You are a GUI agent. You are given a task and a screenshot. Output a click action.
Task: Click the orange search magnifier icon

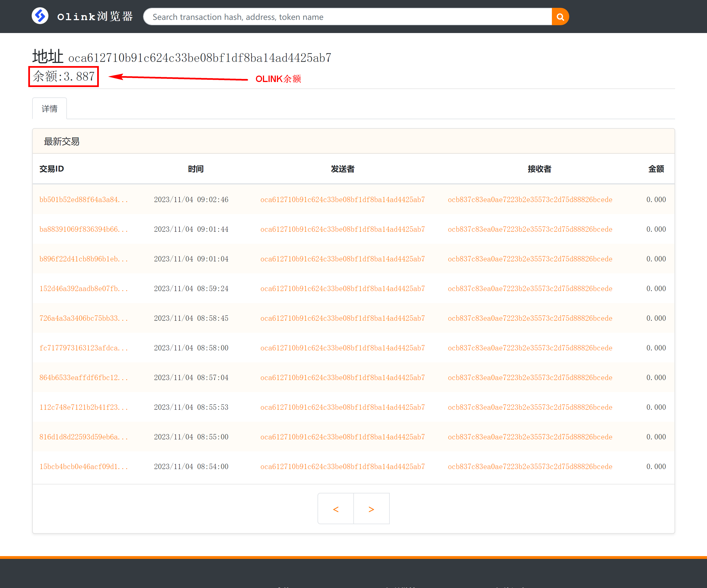pos(560,17)
